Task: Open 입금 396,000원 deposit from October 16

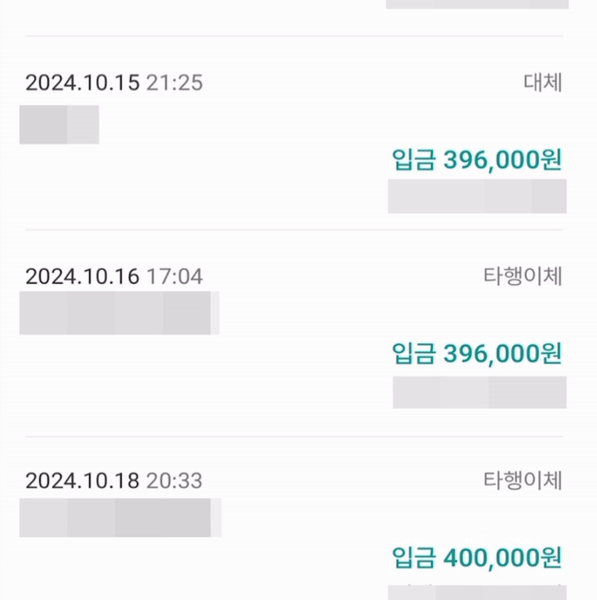Action: point(477,353)
